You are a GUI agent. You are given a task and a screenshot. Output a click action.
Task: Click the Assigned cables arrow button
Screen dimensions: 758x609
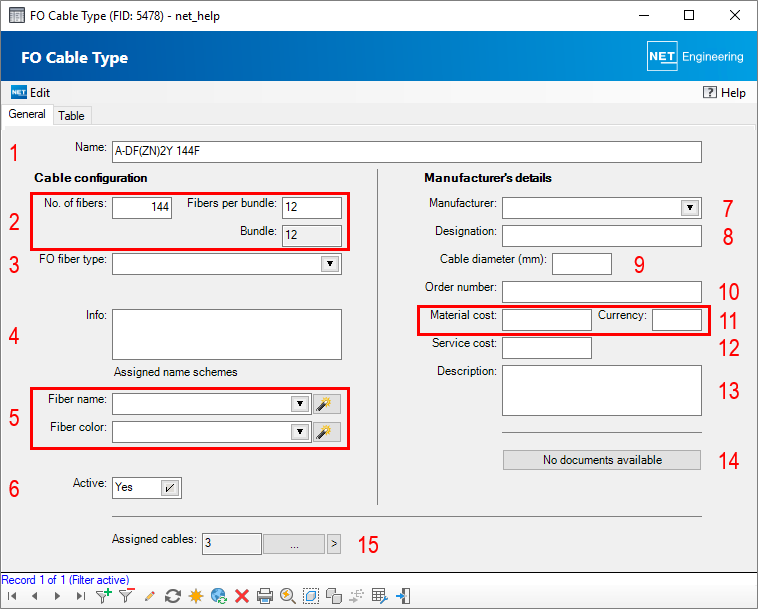[x=334, y=544]
